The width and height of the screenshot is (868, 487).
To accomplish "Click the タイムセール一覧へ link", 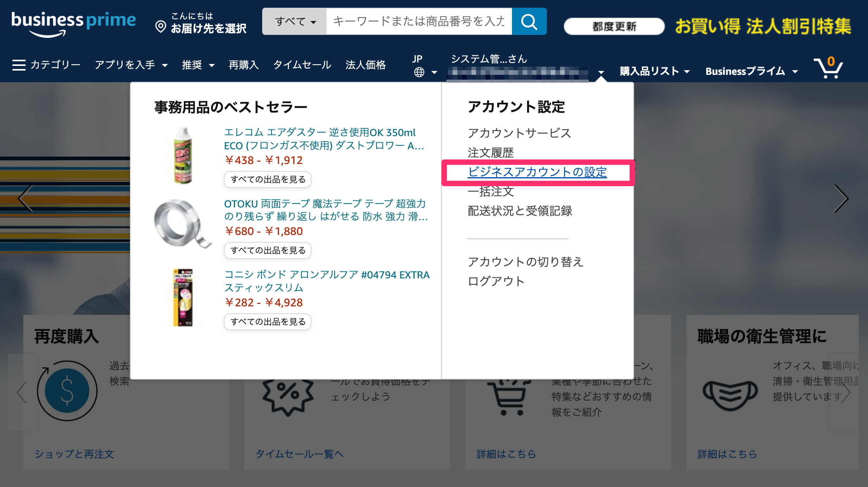I will tap(299, 454).
